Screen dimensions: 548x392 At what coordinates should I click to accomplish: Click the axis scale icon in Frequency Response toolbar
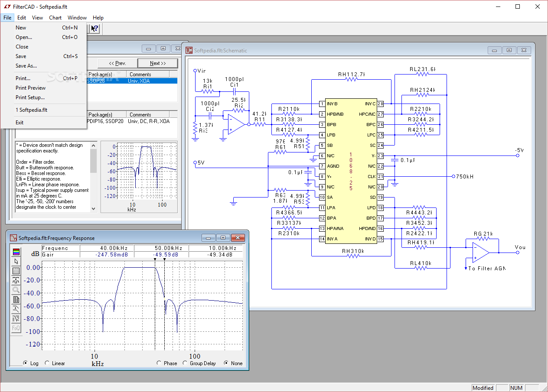click(16, 280)
